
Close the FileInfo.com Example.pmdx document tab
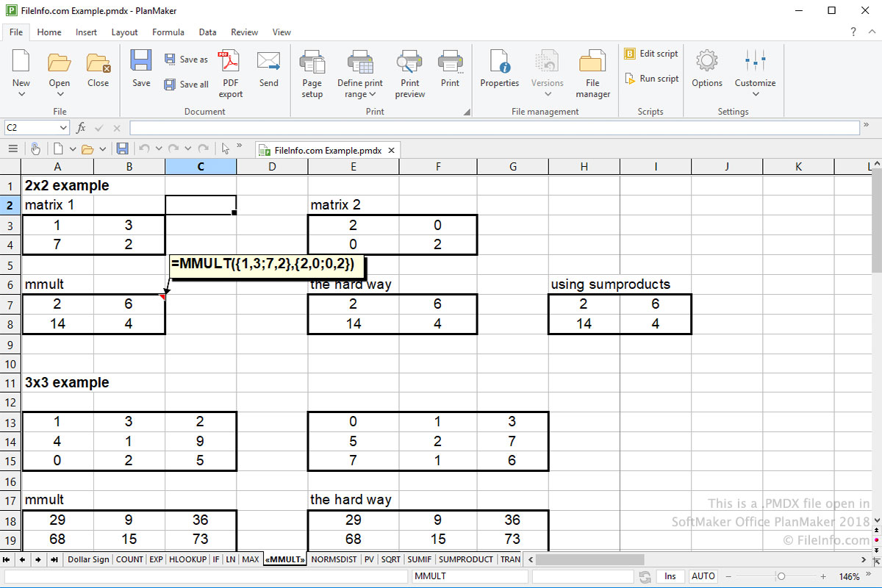pyautogui.click(x=392, y=150)
